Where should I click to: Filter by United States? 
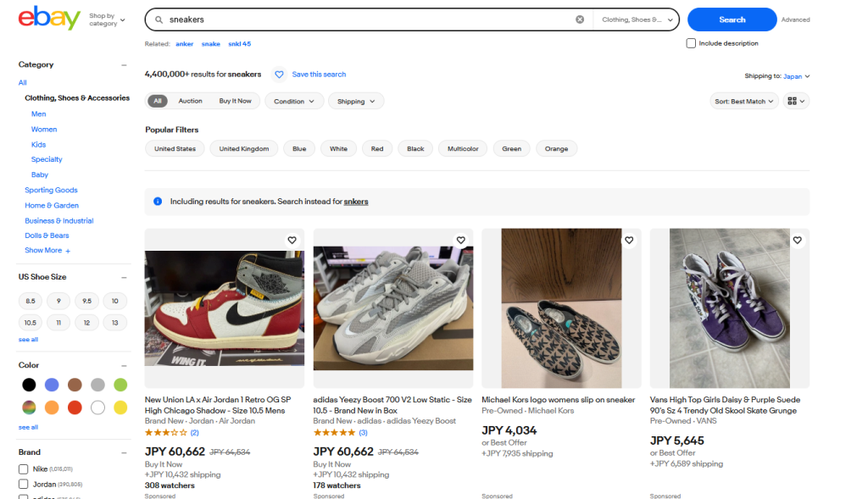pyautogui.click(x=175, y=149)
